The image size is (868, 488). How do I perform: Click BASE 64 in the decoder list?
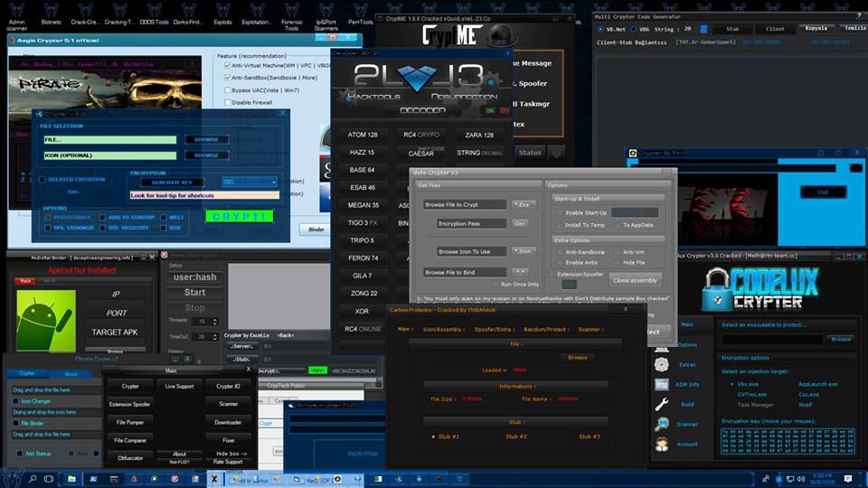tap(363, 171)
